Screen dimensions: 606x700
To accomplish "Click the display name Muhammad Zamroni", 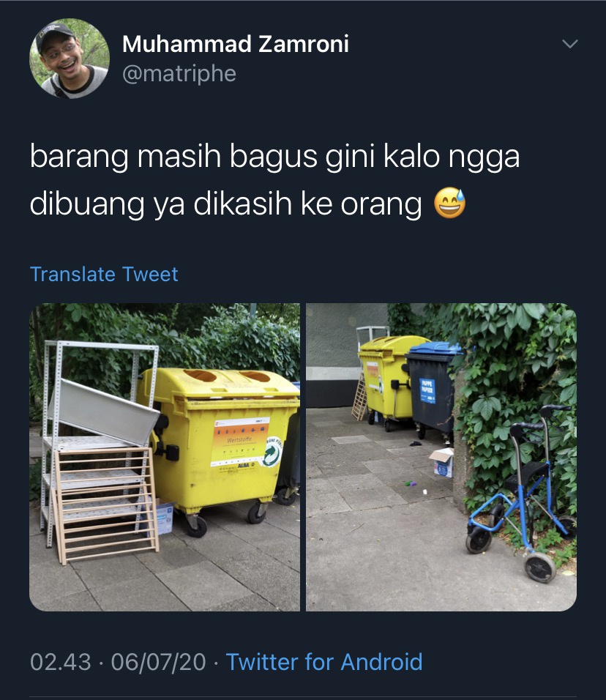I will coord(236,44).
